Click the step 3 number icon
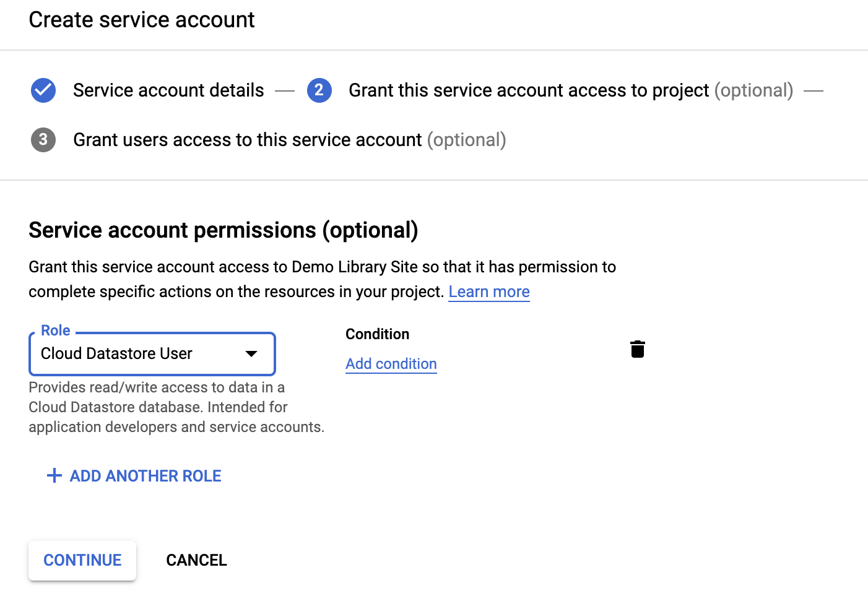 [x=43, y=140]
